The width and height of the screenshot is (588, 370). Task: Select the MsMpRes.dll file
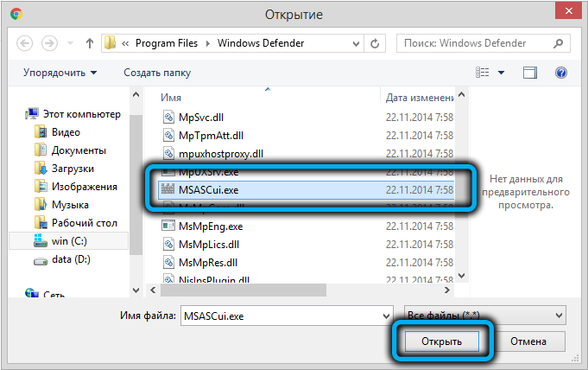[208, 263]
